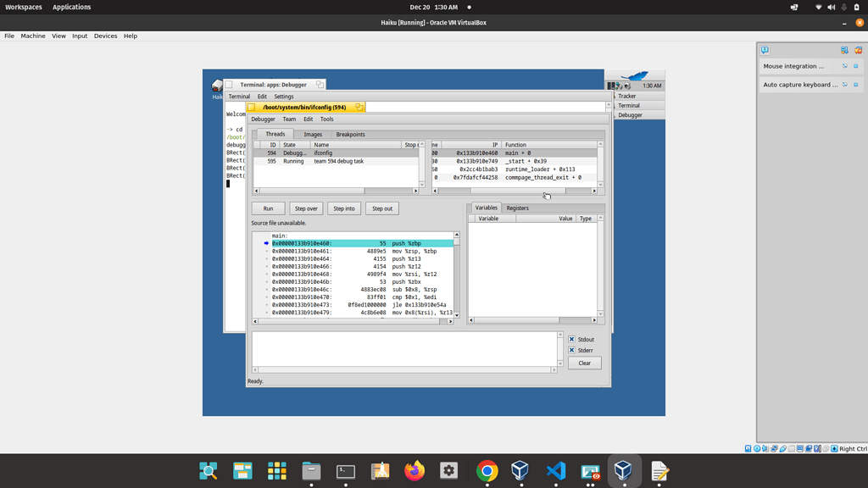Open the Machine menu in VirtualBox

(x=33, y=36)
